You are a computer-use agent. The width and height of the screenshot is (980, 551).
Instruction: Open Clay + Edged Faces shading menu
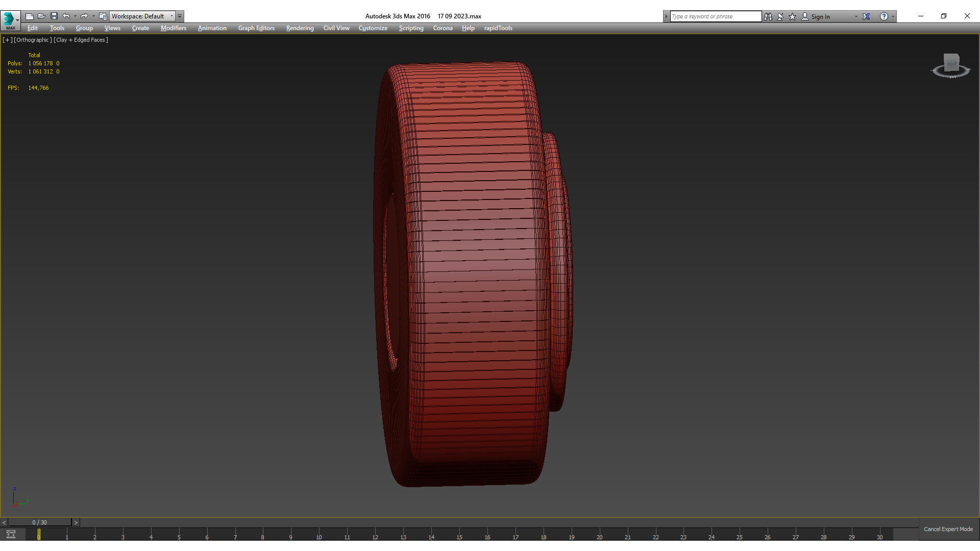[81, 40]
